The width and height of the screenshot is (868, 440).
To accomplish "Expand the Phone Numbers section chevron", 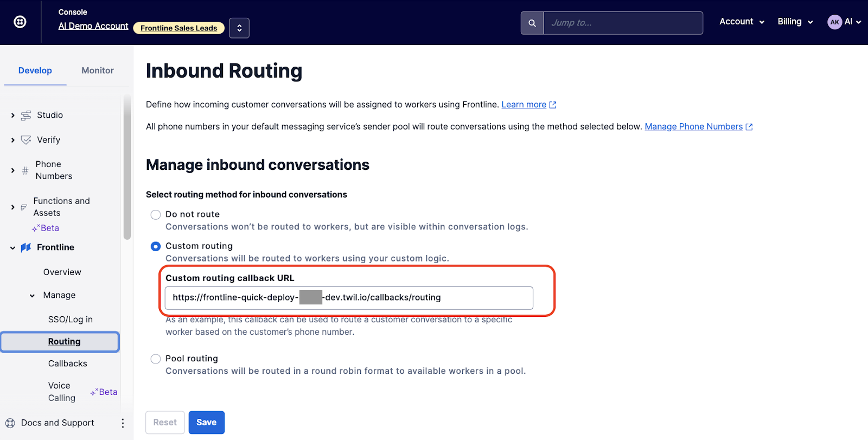I will pos(13,170).
